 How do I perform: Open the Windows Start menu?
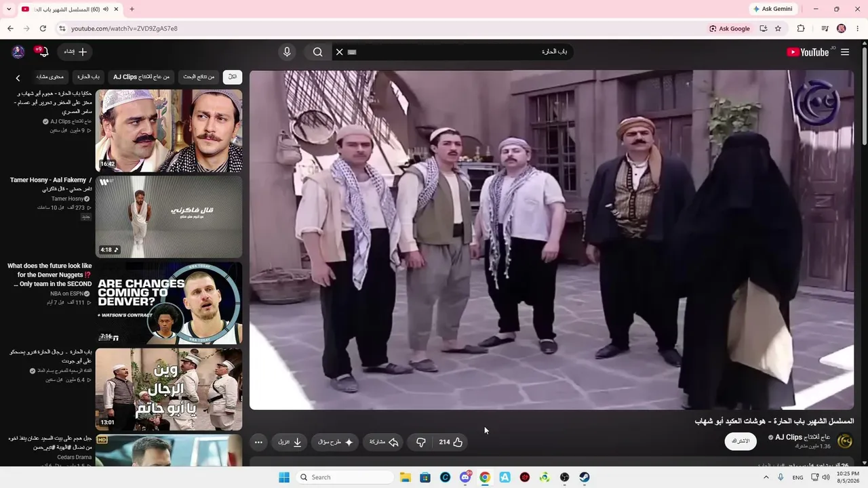284,477
